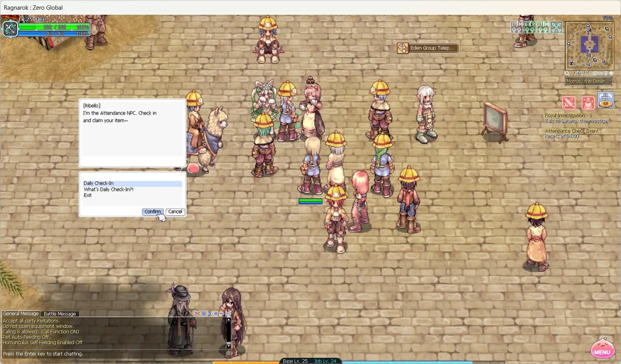Zoom out the minimap with minus icon
Image resolution: width=621 pixels, height=364 pixels.
[600, 73]
